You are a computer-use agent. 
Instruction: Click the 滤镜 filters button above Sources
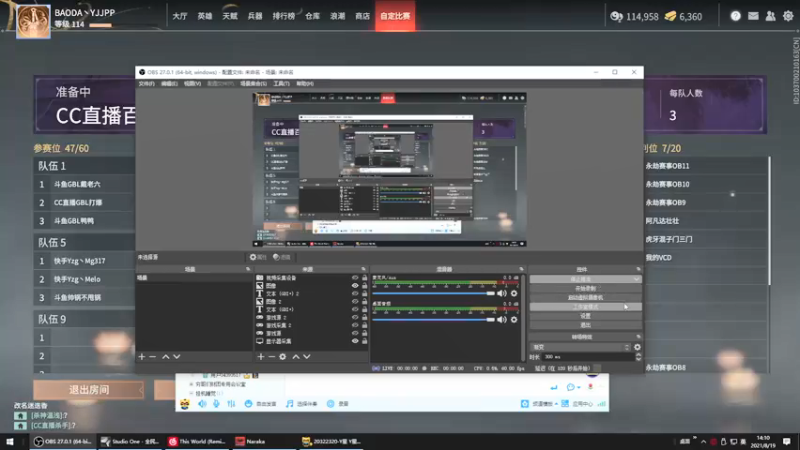pos(282,257)
